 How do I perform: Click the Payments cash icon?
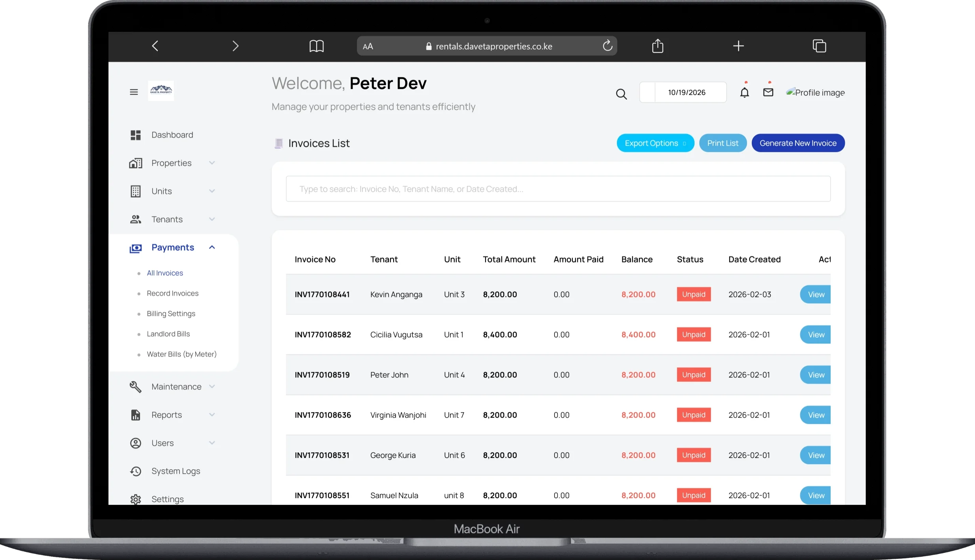click(x=136, y=248)
